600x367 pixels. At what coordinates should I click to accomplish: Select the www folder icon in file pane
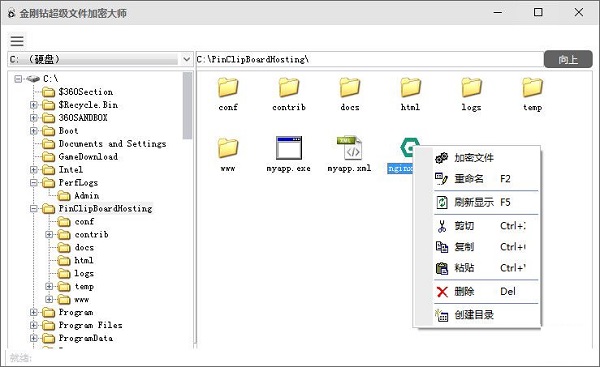click(228, 148)
